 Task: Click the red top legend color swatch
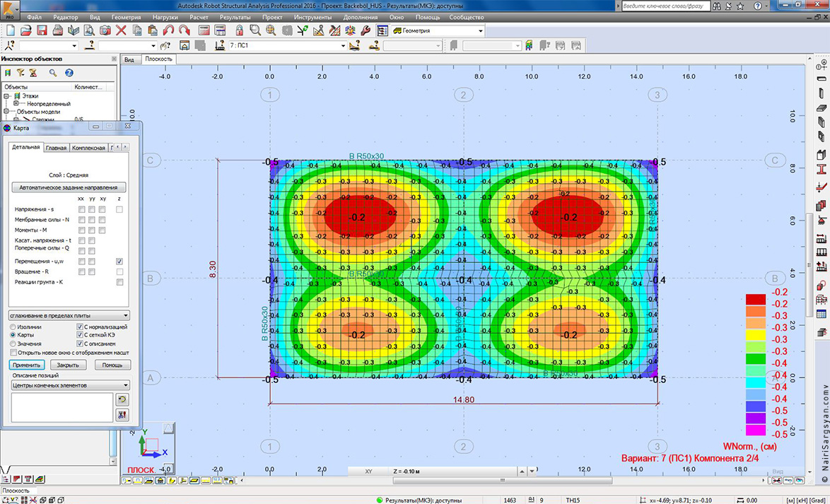pos(755,298)
